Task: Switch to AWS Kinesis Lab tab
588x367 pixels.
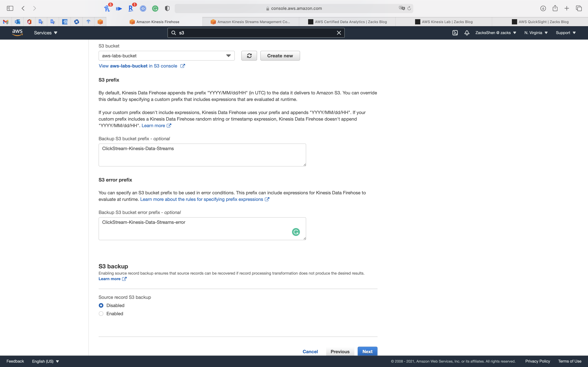Action: click(x=444, y=22)
